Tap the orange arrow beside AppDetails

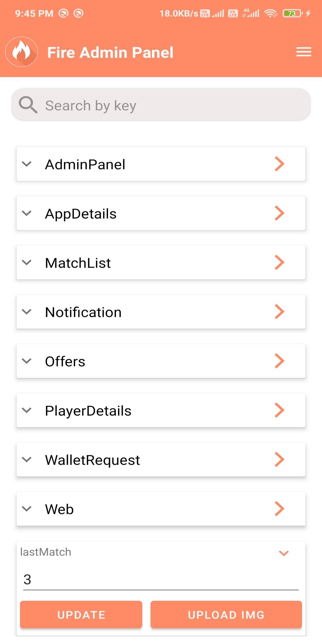click(279, 213)
